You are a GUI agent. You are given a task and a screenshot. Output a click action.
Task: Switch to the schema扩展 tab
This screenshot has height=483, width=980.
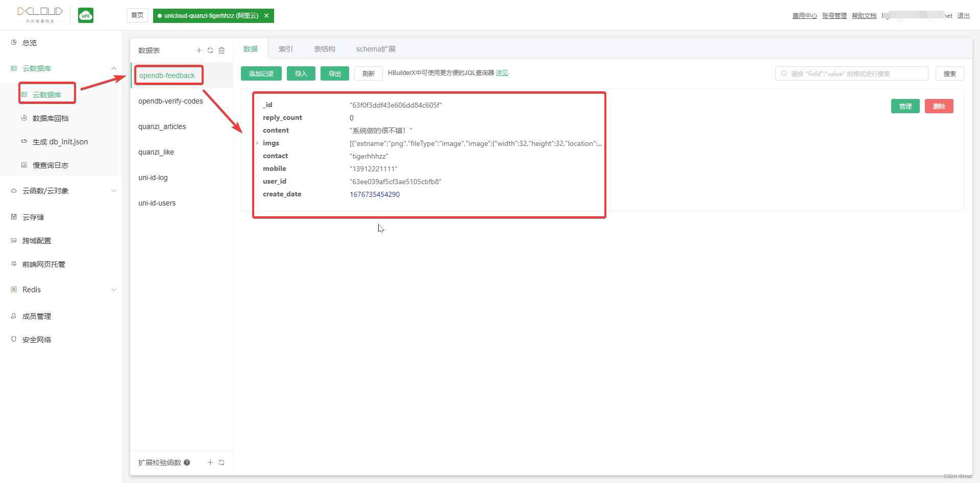(376, 49)
